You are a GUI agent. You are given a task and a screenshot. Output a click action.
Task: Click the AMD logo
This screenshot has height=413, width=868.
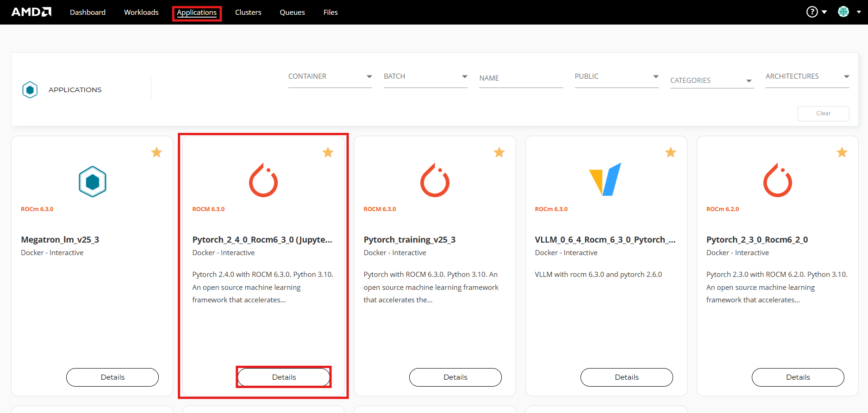(x=31, y=12)
